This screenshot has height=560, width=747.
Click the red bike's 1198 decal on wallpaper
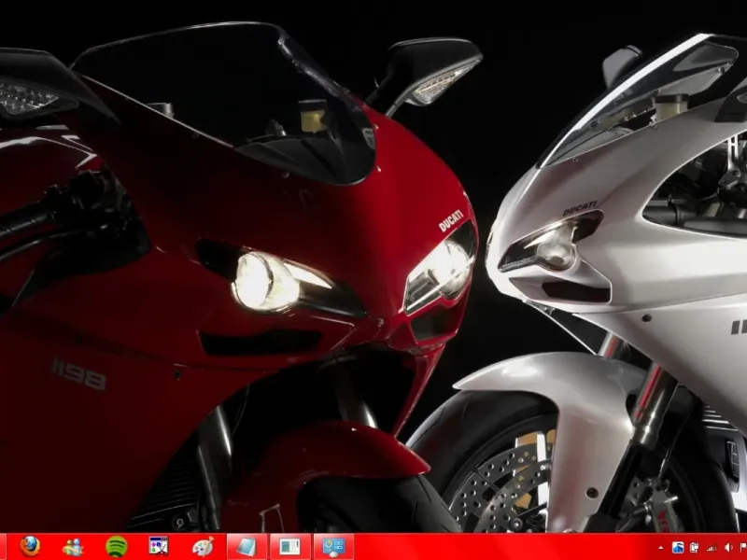(x=78, y=372)
